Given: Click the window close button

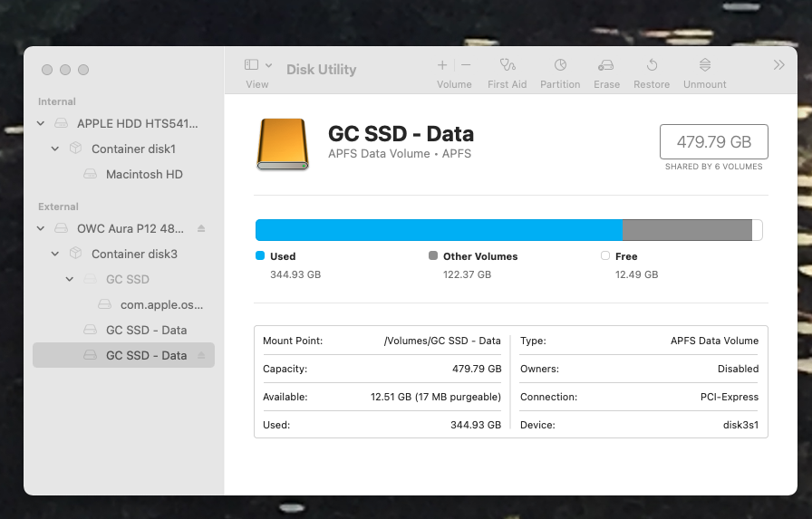Looking at the screenshot, I should tap(47, 70).
